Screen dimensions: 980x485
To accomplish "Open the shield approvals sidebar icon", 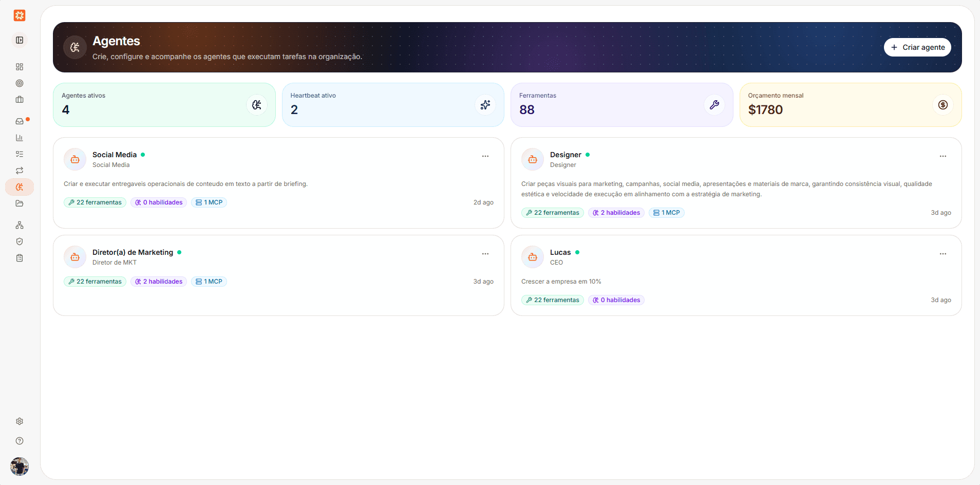I will (20, 241).
